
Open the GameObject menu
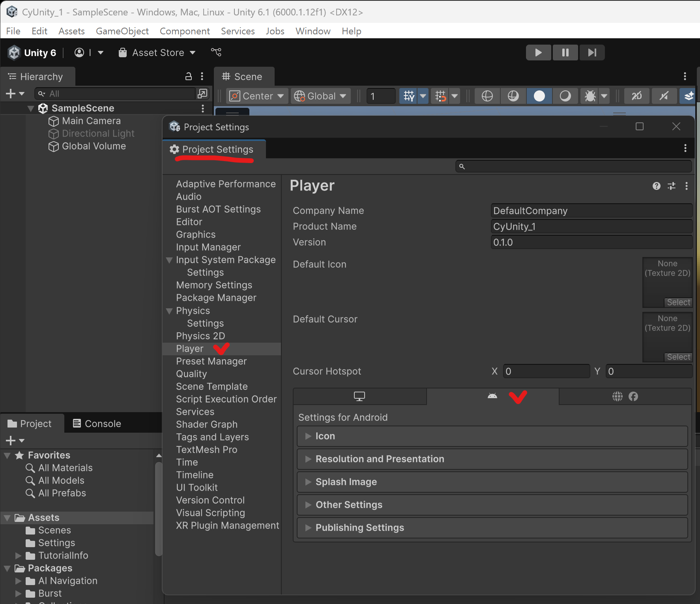pos(122,31)
